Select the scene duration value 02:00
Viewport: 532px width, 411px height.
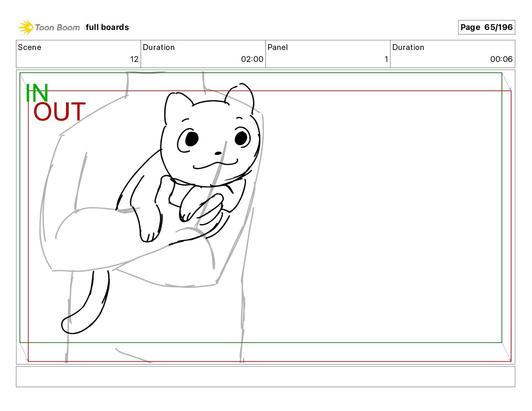point(252,59)
